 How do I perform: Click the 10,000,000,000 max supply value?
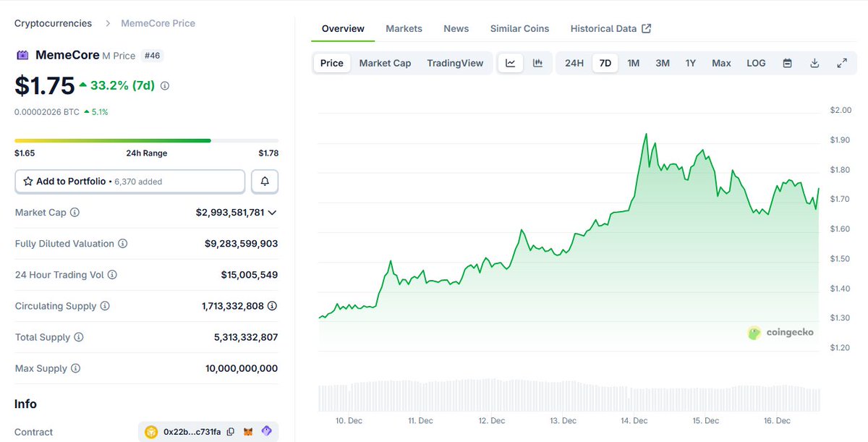point(242,368)
